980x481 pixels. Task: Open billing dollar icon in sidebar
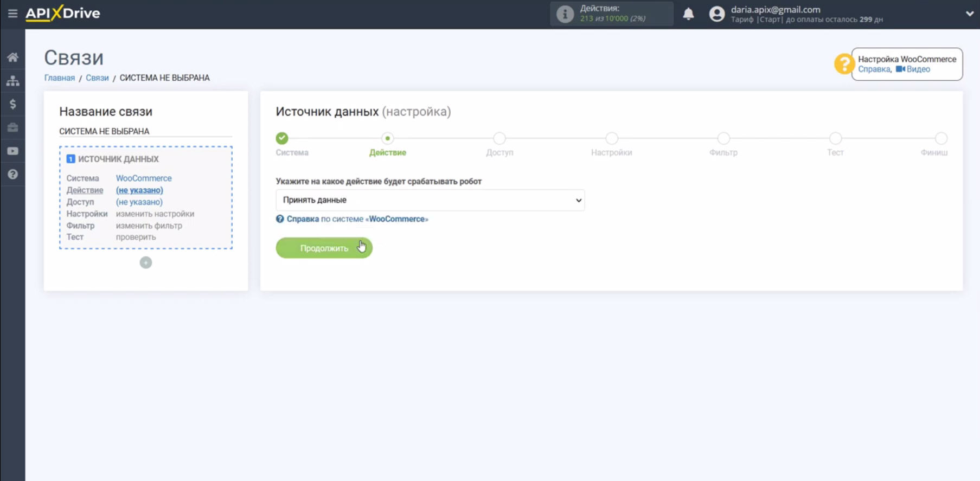coord(12,104)
